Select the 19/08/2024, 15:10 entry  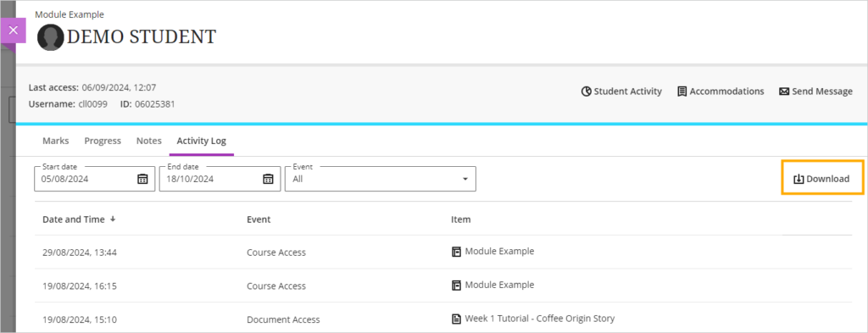442,319
